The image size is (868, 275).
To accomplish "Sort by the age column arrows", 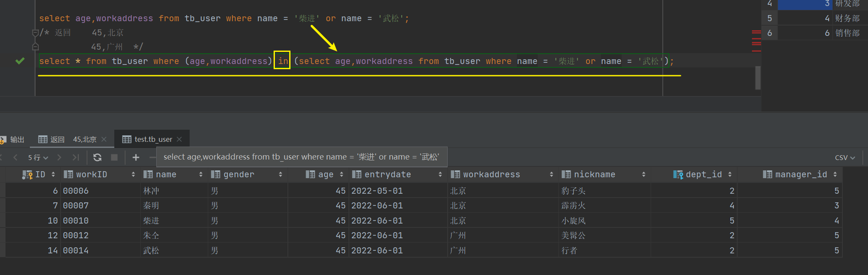I will [342, 175].
